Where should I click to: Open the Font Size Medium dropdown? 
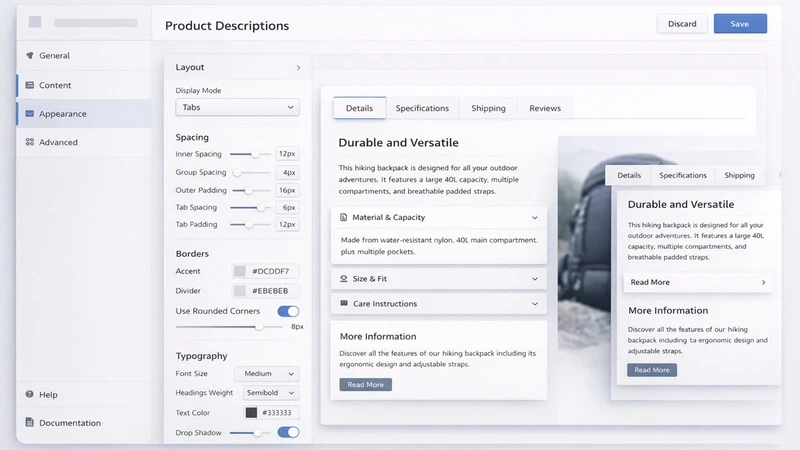click(267, 373)
